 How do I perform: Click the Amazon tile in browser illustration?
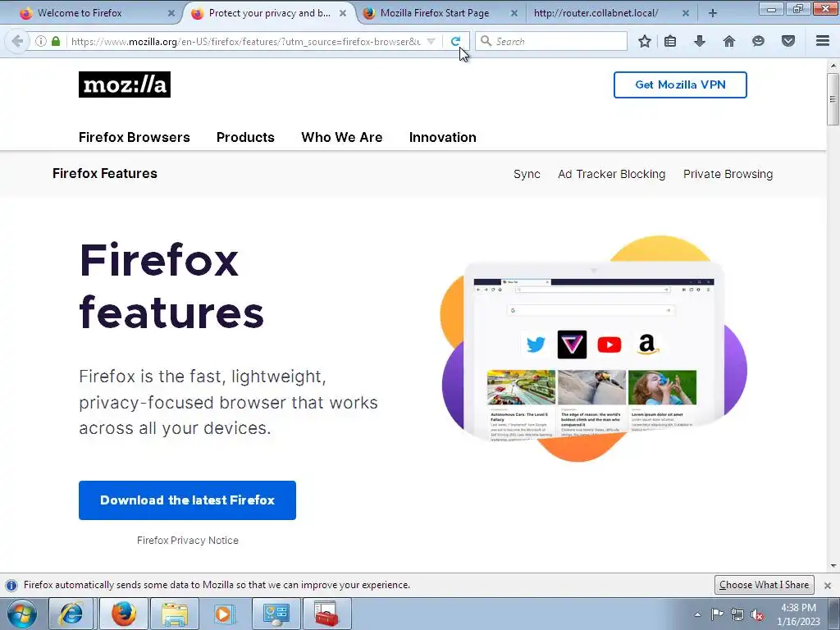pos(646,345)
